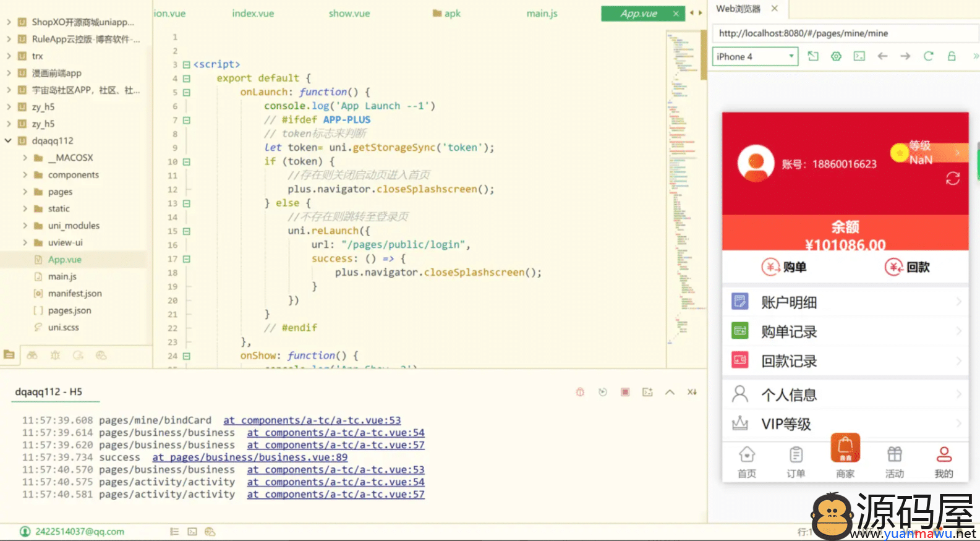Click the binoculars search icon in sidebar footer
The width and height of the screenshot is (980, 541).
(x=32, y=355)
